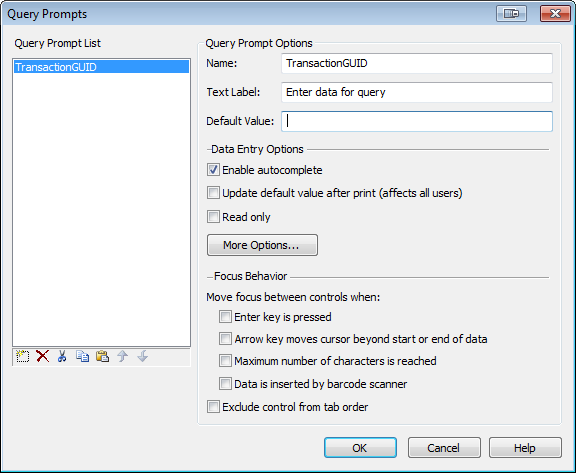Image resolution: width=576 pixels, height=473 pixels.
Task: Move prompt up arrow icon
Action: [x=122, y=356]
